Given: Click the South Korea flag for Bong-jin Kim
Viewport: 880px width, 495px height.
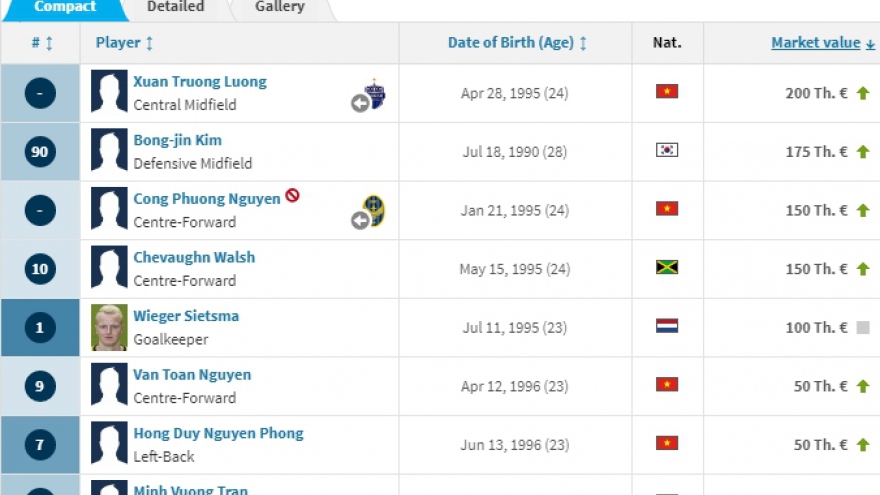Looking at the screenshot, I should [667, 150].
